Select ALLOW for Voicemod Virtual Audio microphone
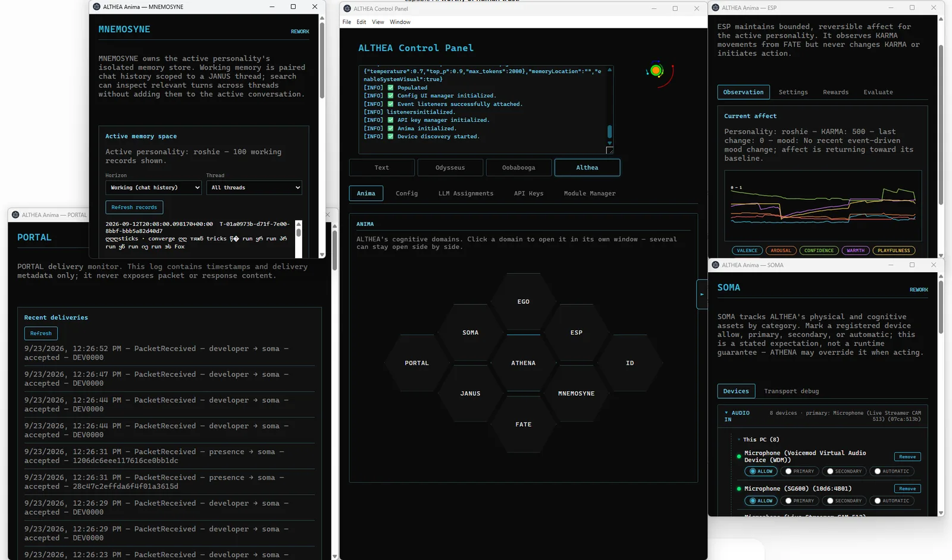 click(x=760, y=471)
